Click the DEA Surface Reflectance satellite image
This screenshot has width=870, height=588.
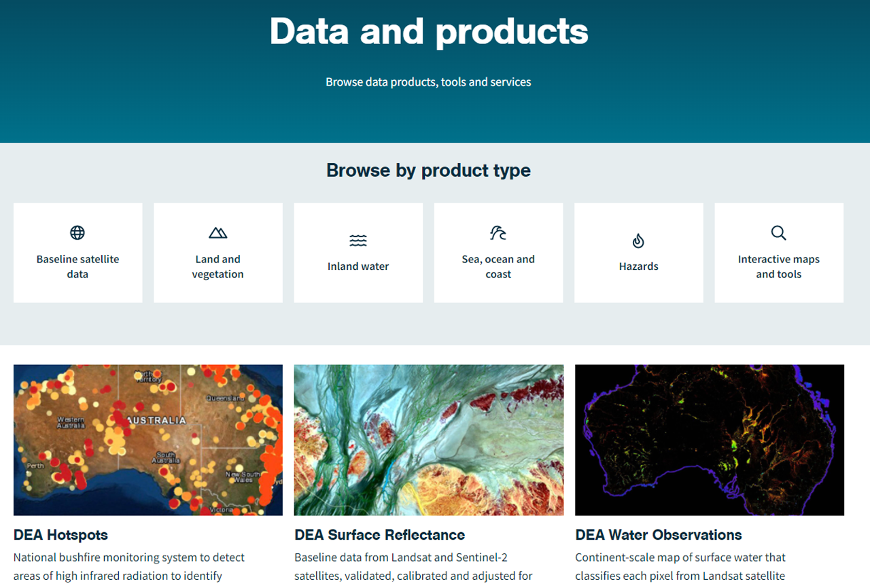point(428,440)
